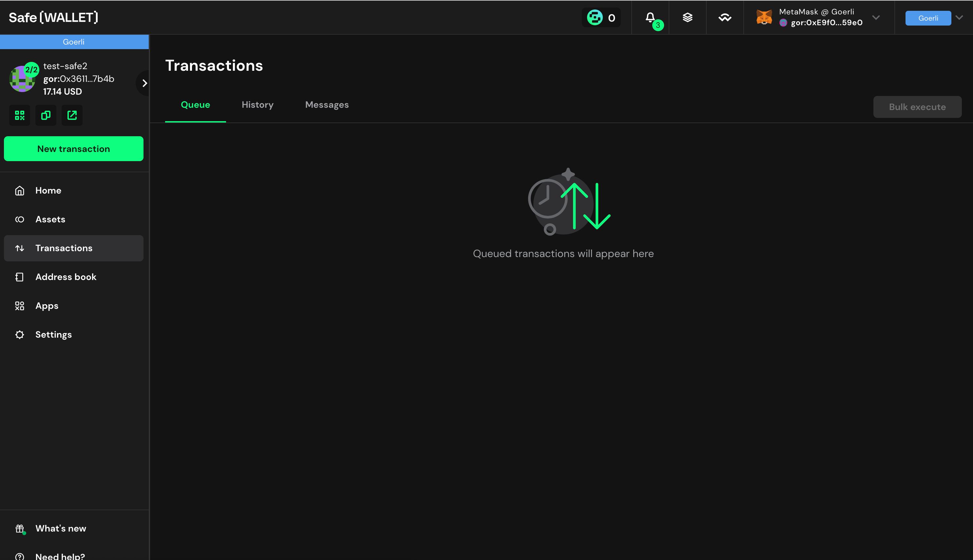
Task: Click Queued transactions will appear here text
Action: [x=563, y=254]
